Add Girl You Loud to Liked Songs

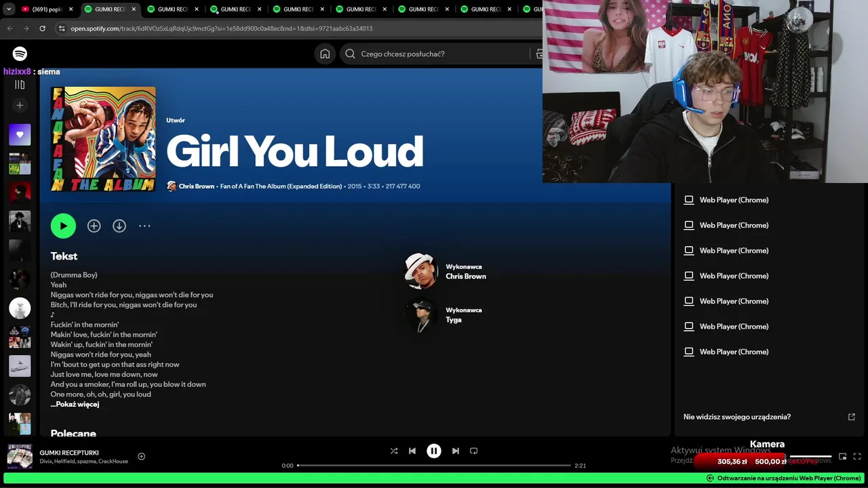94,226
